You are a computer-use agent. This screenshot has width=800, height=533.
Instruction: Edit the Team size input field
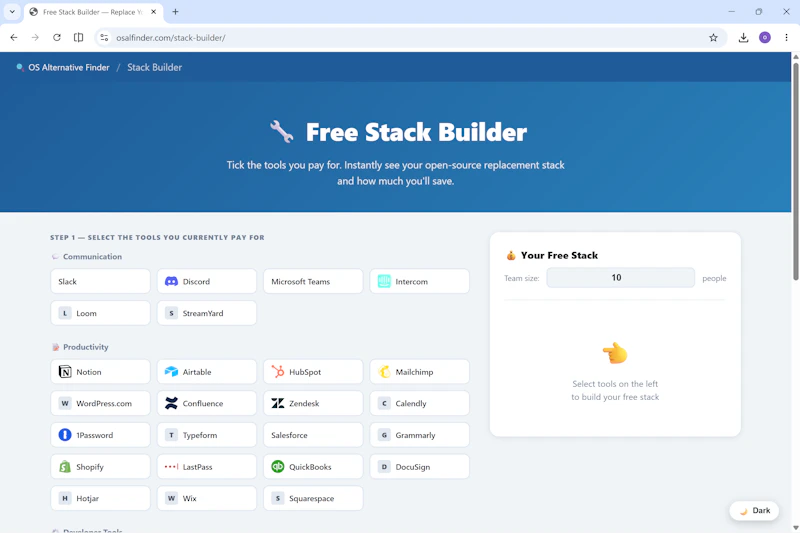coord(620,278)
